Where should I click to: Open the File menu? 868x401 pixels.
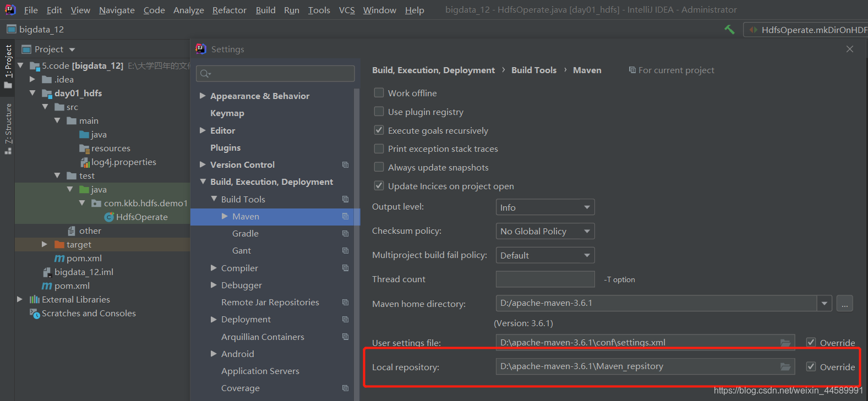[31, 10]
